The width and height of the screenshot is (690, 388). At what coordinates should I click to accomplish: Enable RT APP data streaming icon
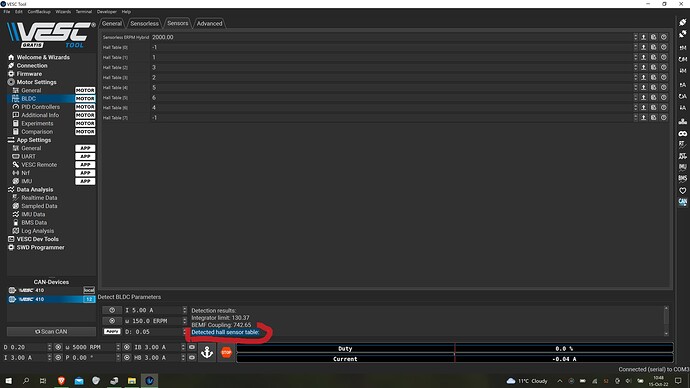pyautogui.click(x=683, y=156)
